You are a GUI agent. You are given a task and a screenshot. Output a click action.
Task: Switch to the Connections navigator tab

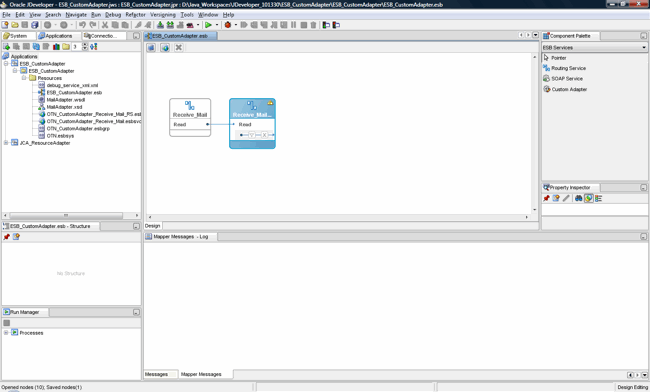(x=104, y=36)
